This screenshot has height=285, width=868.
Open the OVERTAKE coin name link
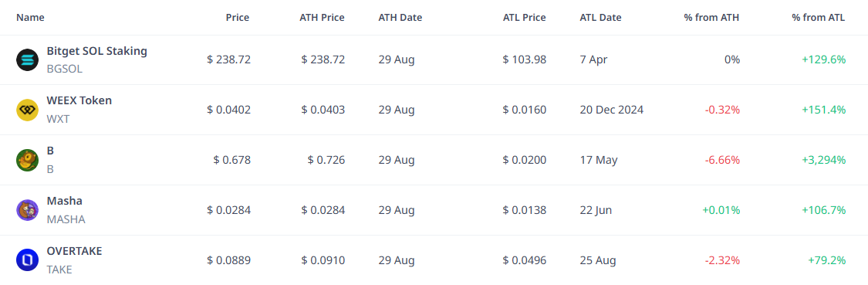(x=75, y=251)
